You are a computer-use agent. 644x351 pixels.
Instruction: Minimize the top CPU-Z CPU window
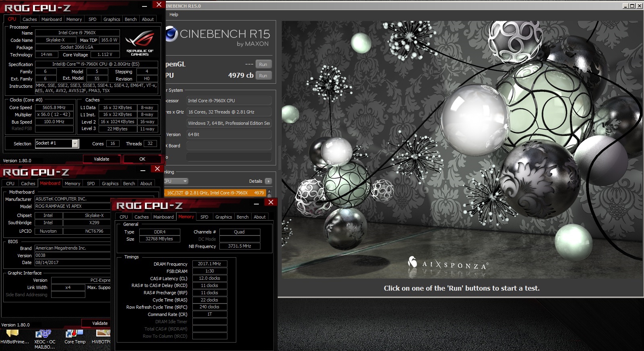pyautogui.click(x=144, y=6)
